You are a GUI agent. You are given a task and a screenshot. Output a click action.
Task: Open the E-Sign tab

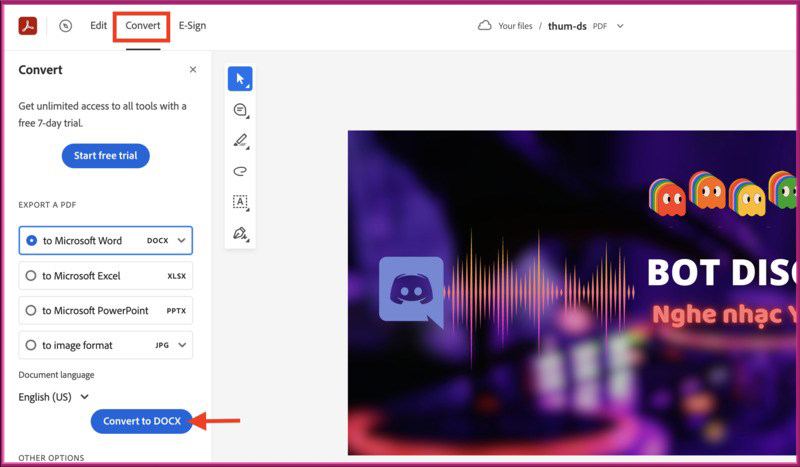point(192,26)
